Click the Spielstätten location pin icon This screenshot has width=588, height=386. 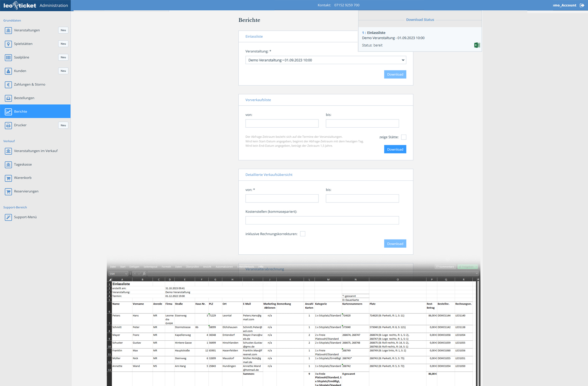8,44
